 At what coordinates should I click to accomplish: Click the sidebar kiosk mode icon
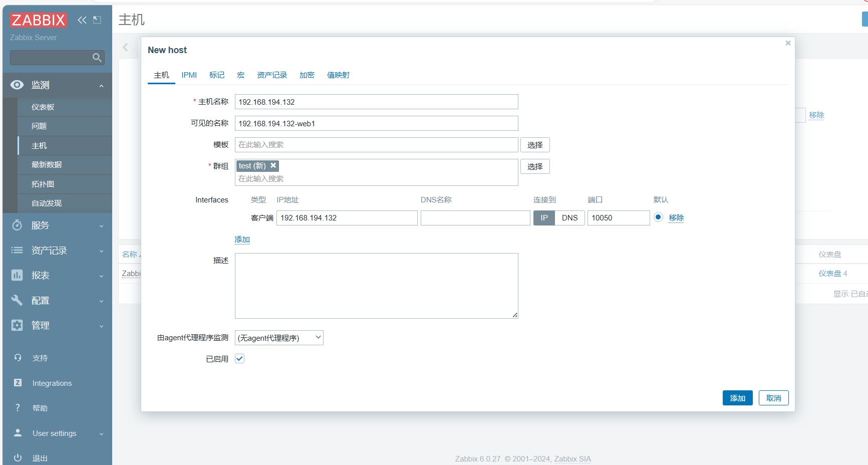tap(97, 20)
